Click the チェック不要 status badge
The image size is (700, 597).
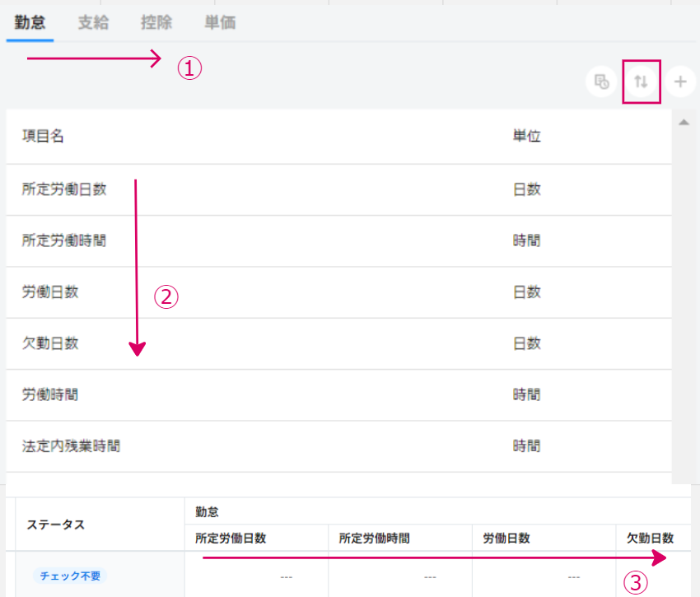click(71, 576)
